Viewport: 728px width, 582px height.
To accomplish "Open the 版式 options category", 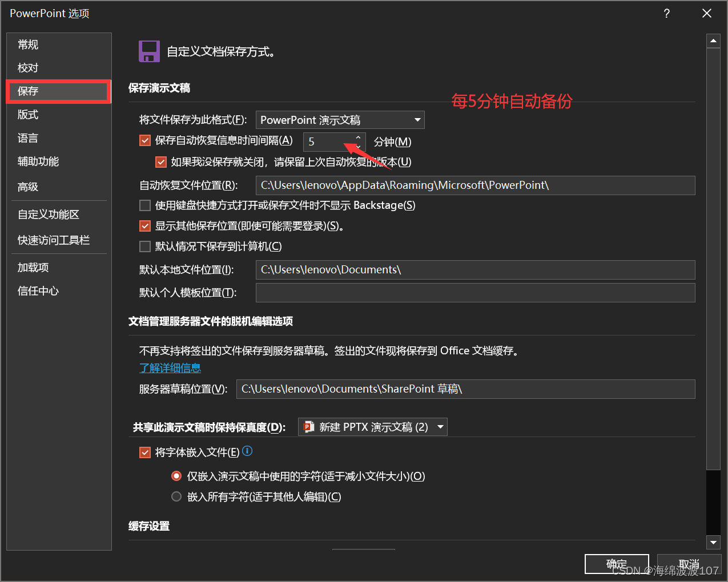I will coord(59,115).
